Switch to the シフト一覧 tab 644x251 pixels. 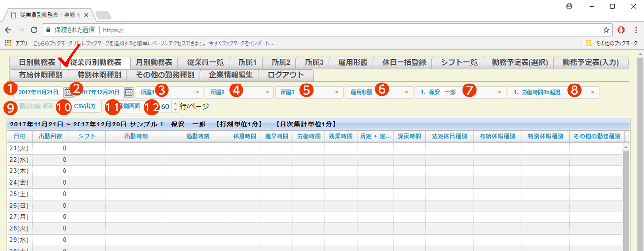coord(459,63)
